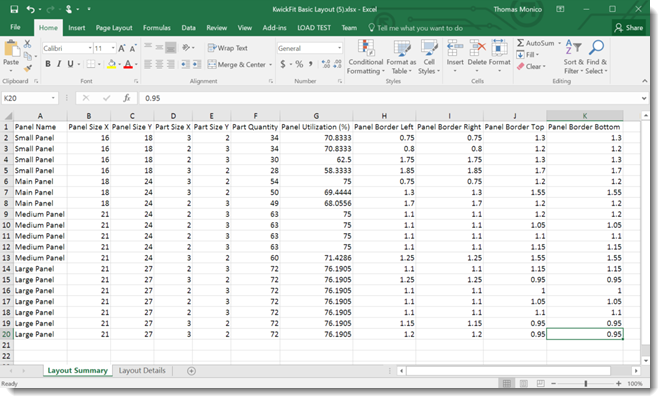The height and width of the screenshot is (403, 665).
Task: Click the Save icon in quick access toolbar
Action: [14, 9]
